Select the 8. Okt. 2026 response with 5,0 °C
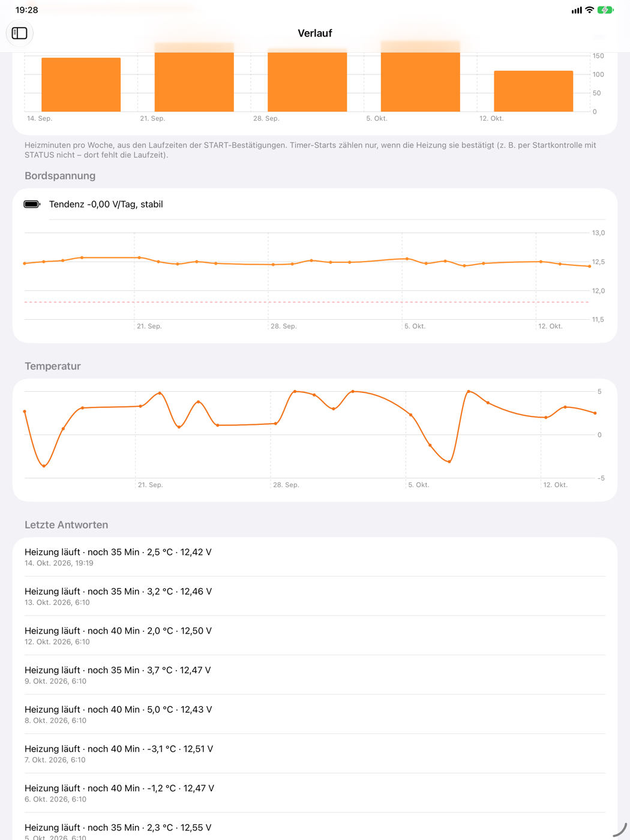The height and width of the screenshot is (840, 630). click(x=315, y=714)
